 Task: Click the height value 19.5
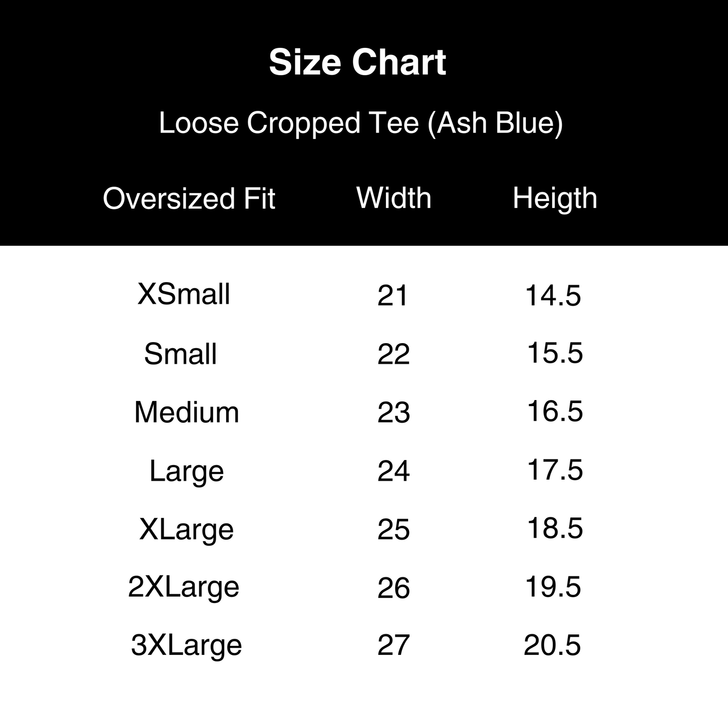point(553,587)
